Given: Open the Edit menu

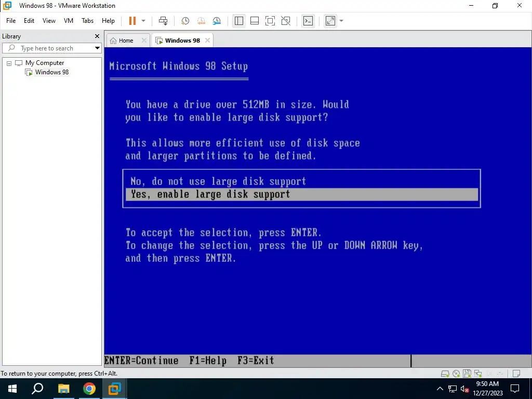Looking at the screenshot, I should [x=29, y=21].
